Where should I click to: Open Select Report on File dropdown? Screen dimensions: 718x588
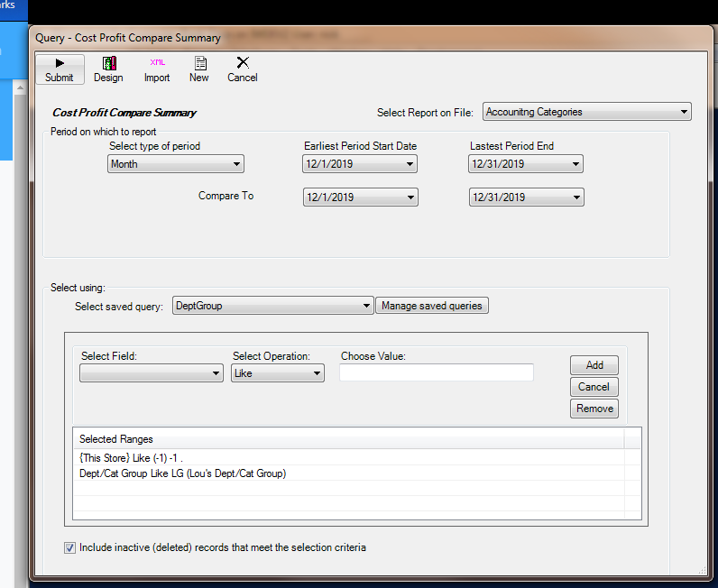point(586,112)
